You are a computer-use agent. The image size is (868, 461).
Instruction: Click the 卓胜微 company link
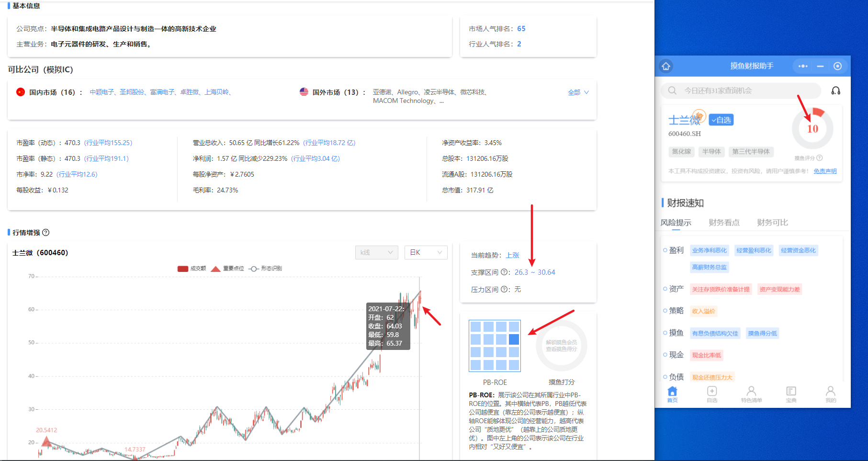tap(190, 92)
